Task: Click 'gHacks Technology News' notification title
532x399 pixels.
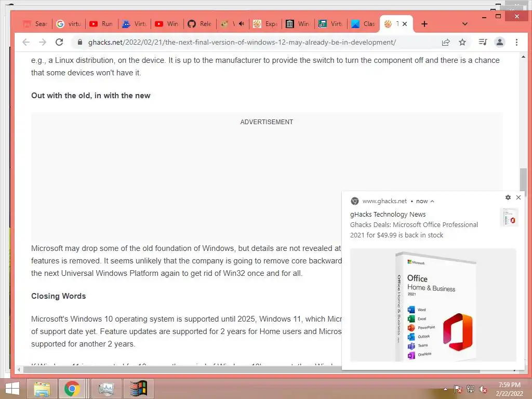Action: point(388,214)
